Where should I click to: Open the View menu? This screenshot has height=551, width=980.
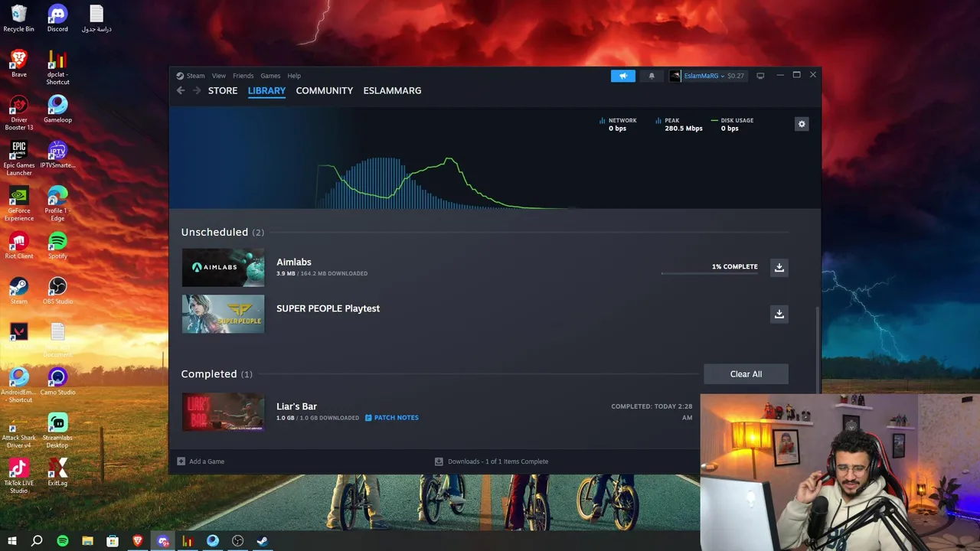(219, 76)
